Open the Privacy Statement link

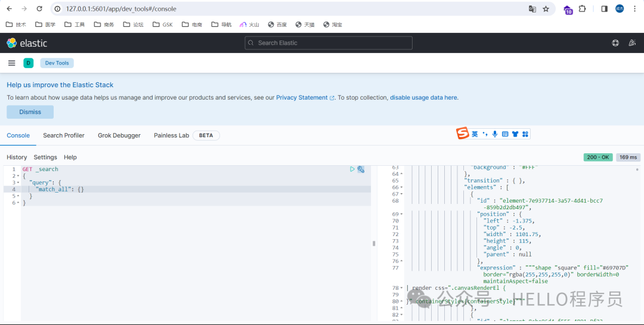click(305, 97)
